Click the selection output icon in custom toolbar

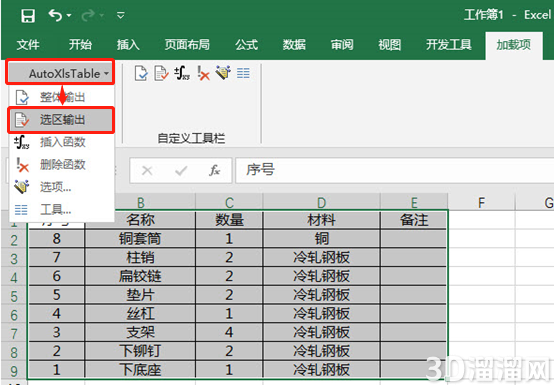(x=161, y=73)
